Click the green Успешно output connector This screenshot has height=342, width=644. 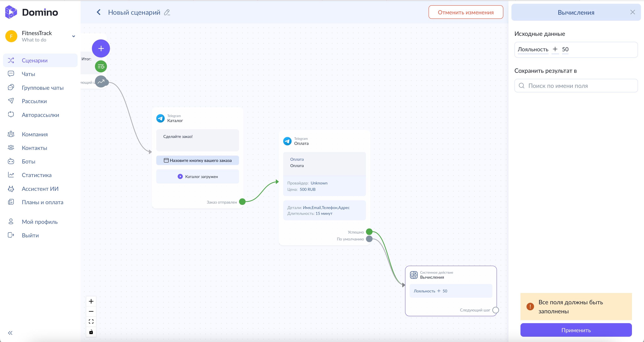pyautogui.click(x=369, y=232)
